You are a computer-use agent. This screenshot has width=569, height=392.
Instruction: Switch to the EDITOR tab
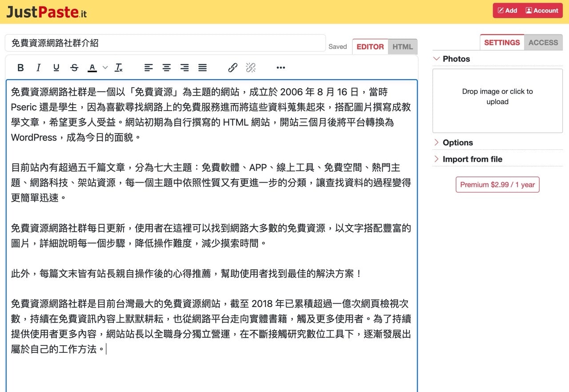(370, 47)
